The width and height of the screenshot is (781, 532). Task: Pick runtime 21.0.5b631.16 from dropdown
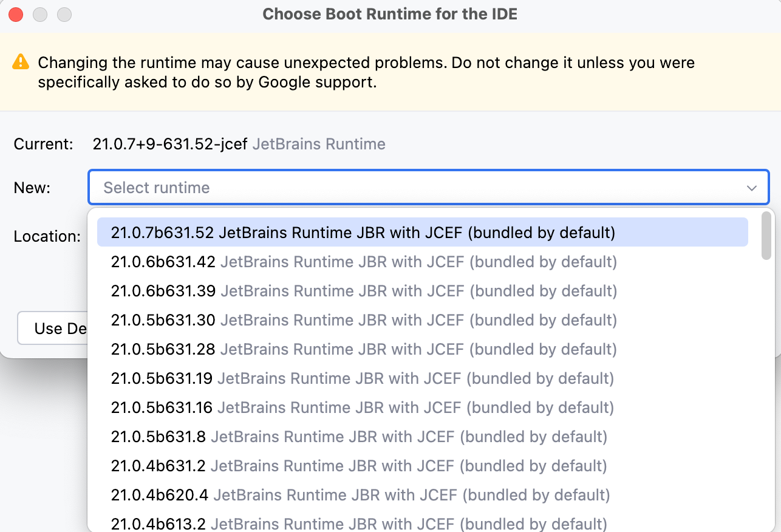[x=423, y=408]
